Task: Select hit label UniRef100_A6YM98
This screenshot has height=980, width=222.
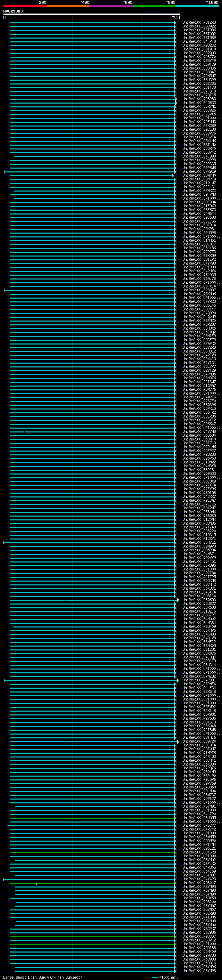Action: click(199, 971)
